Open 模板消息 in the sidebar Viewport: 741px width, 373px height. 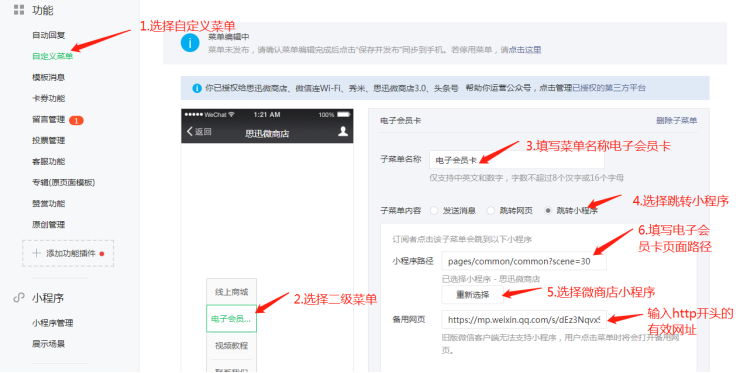(x=48, y=78)
